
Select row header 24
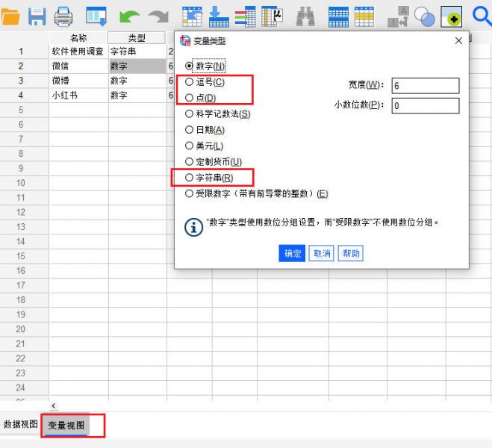coord(24,388)
